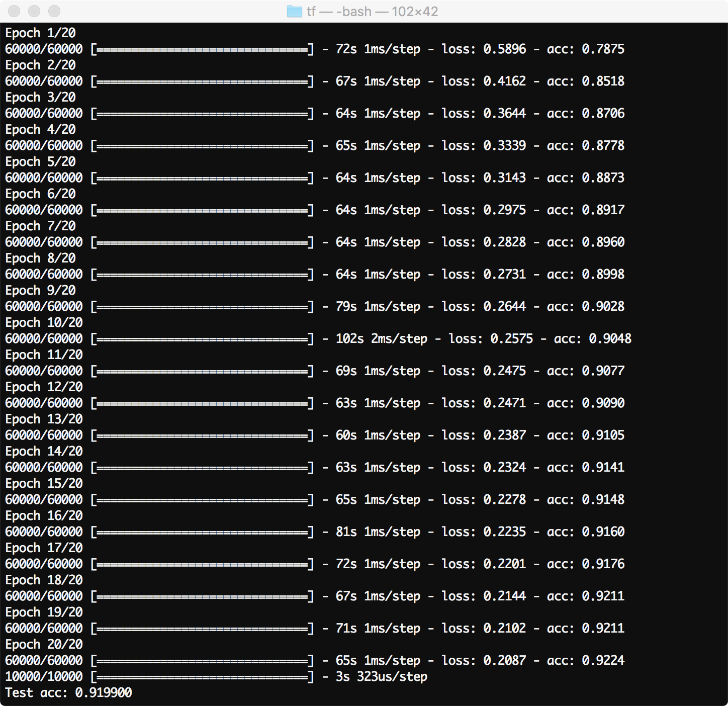Screen dimensions: 728x706
Task: Click the progress bar on the 10000/10000 line
Action: (203, 677)
